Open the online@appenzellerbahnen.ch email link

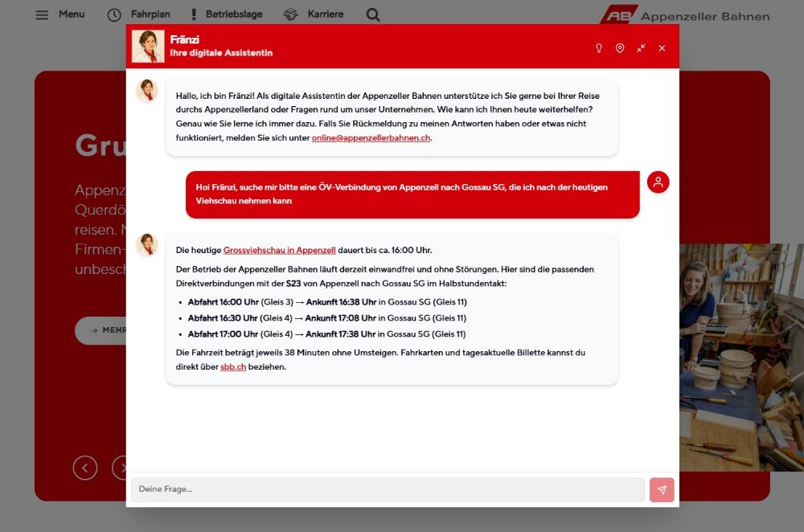pyautogui.click(x=371, y=138)
